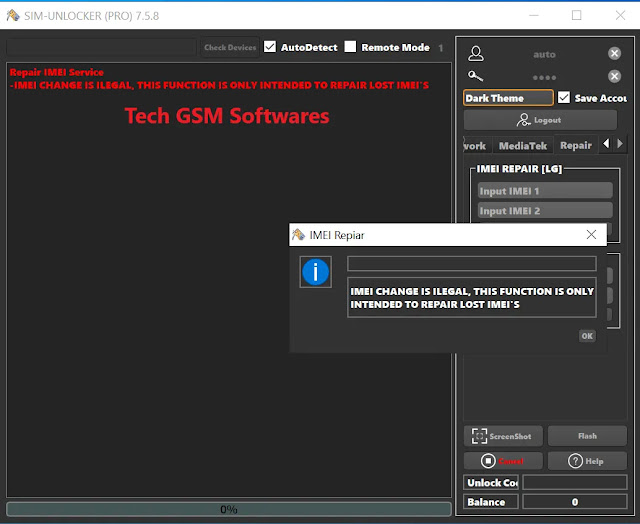Enable the Remote Mode checkbox
Image resolution: width=640 pixels, height=524 pixels.
[350, 47]
